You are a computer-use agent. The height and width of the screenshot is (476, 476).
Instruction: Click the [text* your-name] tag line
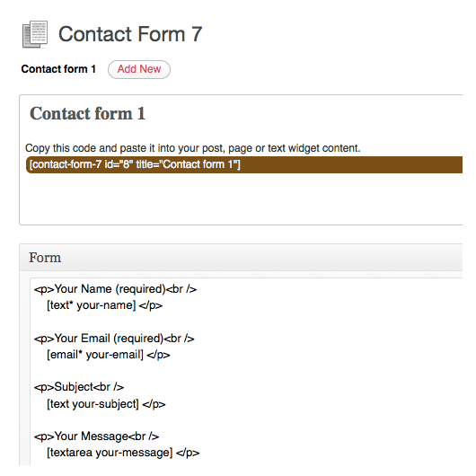click(105, 305)
